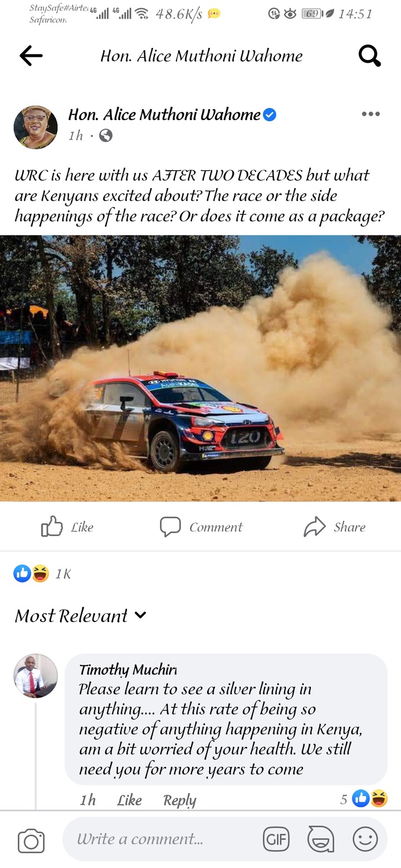View the 1K reactions list

tap(42, 574)
